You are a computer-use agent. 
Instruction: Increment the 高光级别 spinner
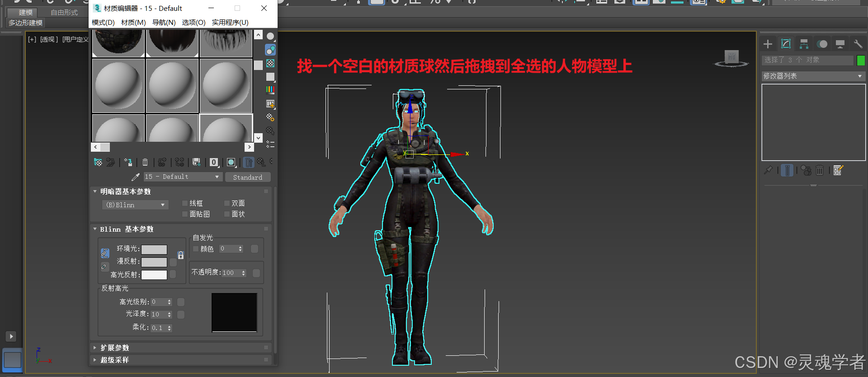point(170,300)
